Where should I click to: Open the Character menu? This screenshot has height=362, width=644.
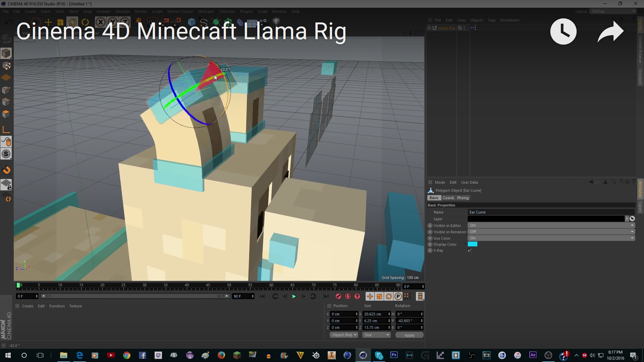[227, 11]
